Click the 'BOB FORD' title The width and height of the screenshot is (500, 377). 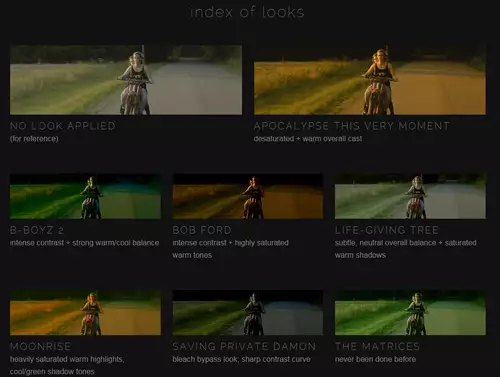click(x=202, y=230)
